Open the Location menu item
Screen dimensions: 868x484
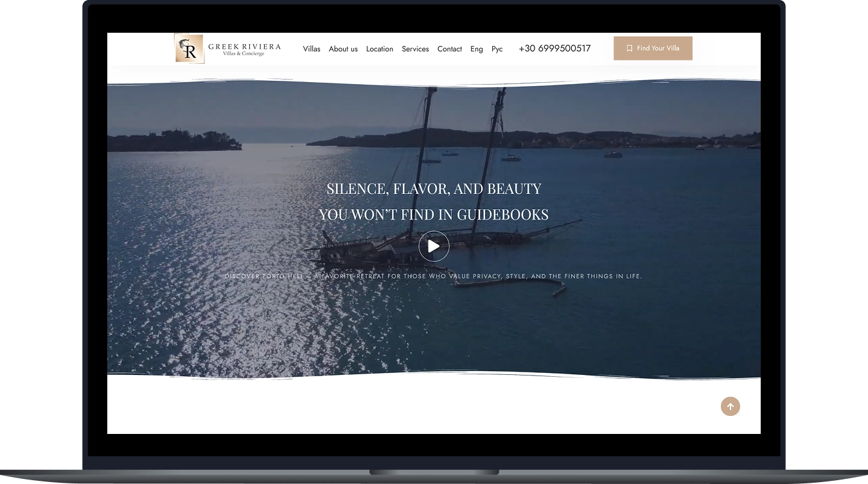point(380,49)
